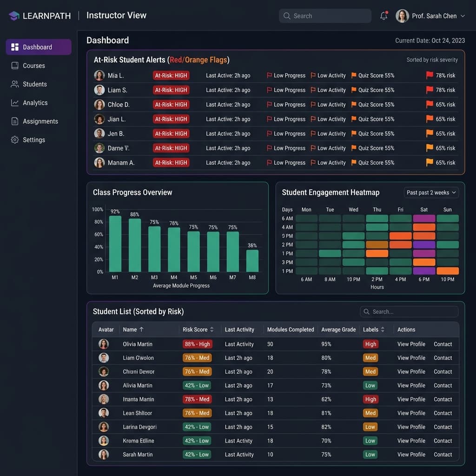The height and width of the screenshot is (476, 476).
Task: Click Prof. Sarah Chen's profile avatar
Action: point(402,16)
